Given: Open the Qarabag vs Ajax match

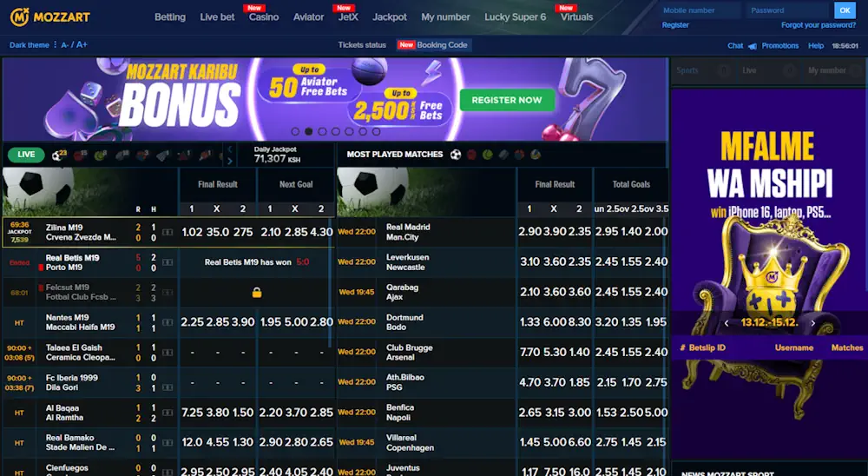Looking at the screenshot, I should [402, 292].
